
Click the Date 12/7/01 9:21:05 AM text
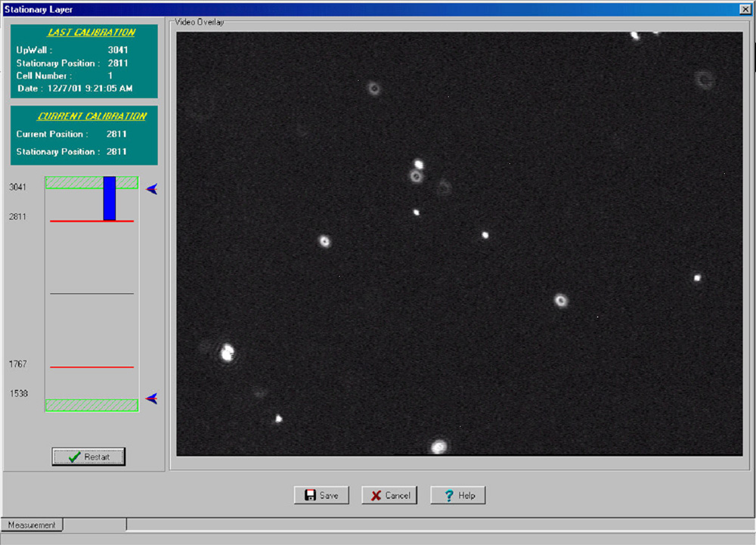coord(75,88)
